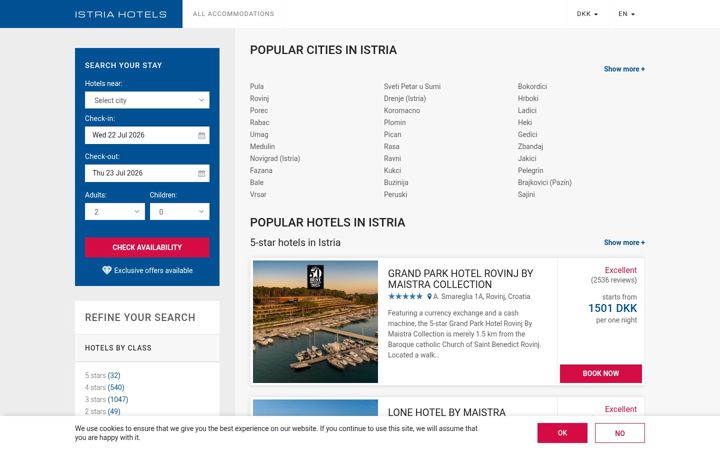Open Drenje (Istria) city link
The width and height of the screenshot is (720, 450).
click(405, 98)
